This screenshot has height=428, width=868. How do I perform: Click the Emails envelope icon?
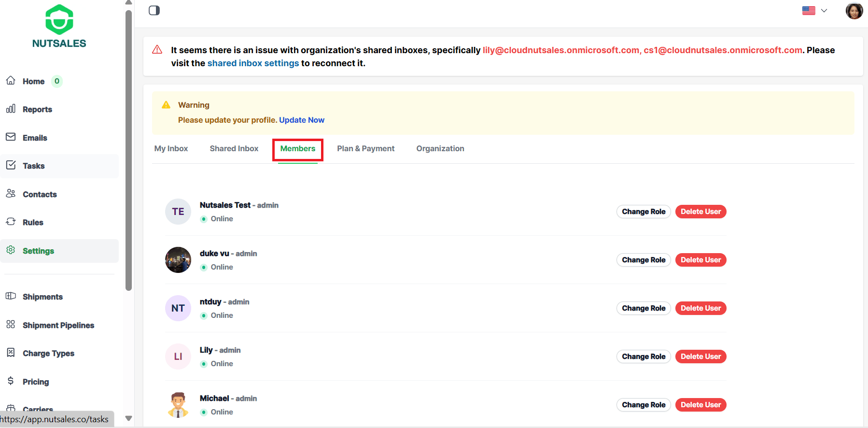coord(11,137)
